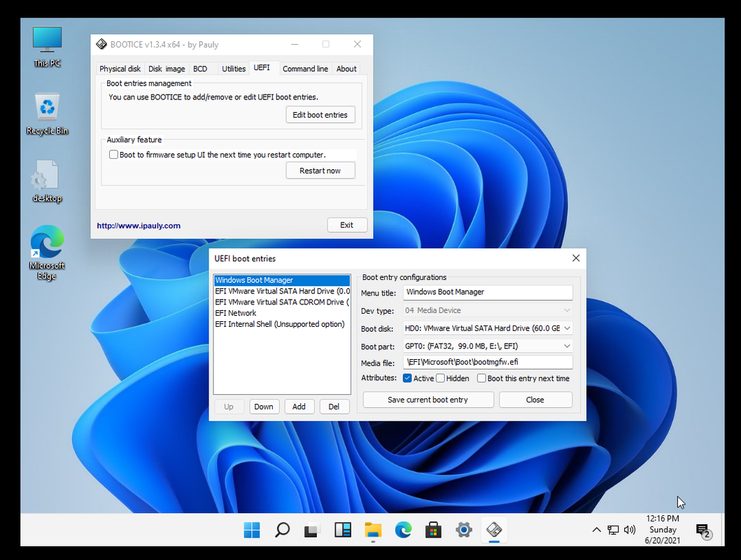Select the desktop file icon
The height and width of the screenshot is (560, 741).
(47, 181)
